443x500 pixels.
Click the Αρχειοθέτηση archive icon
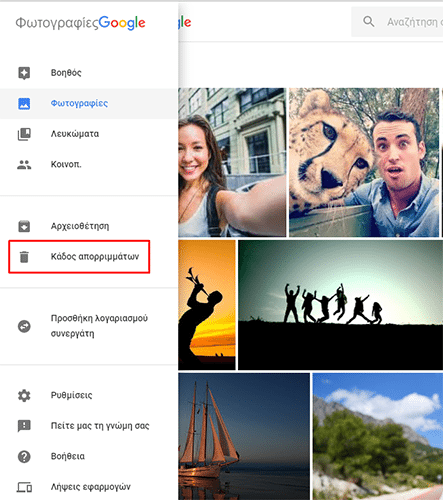[x=24, y=226]
